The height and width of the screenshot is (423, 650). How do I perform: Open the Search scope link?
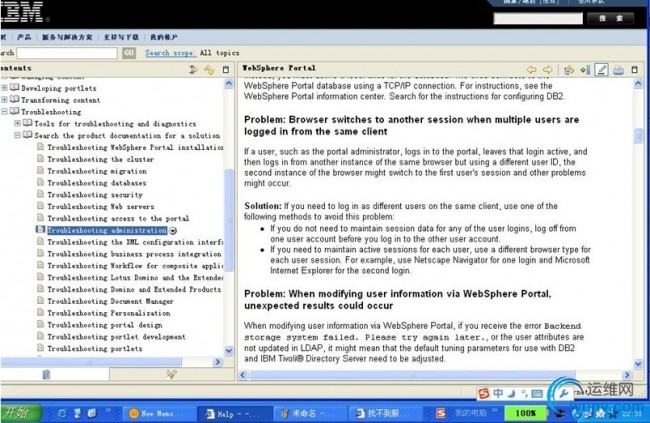pos(170,53)
